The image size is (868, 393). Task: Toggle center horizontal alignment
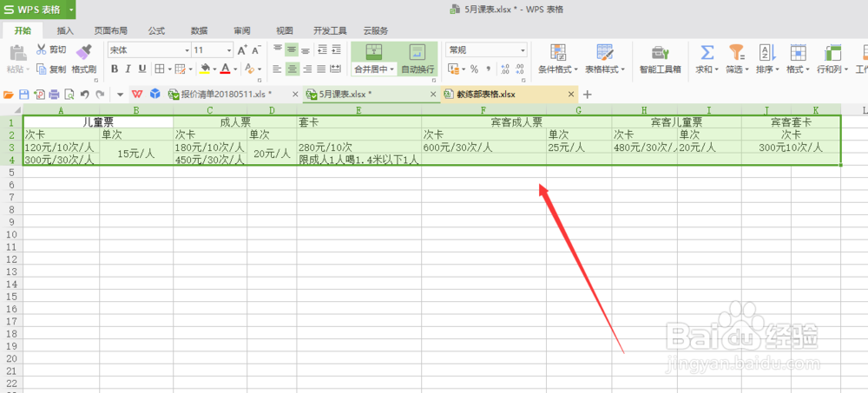click(292, 69)
